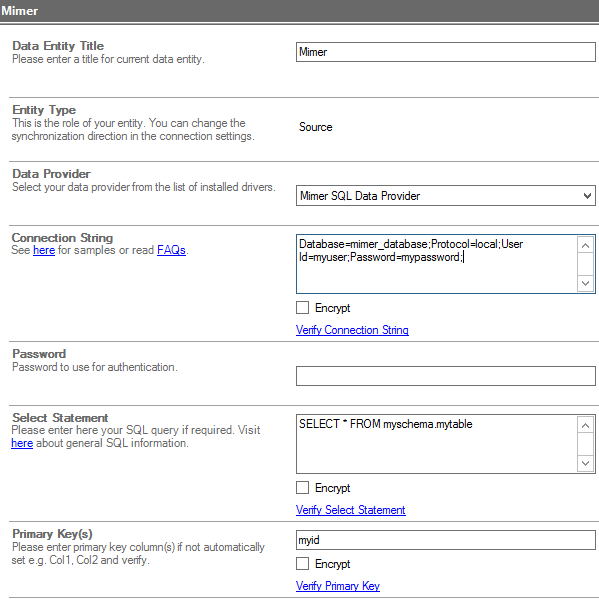Click the Password input field

[445, 376]
